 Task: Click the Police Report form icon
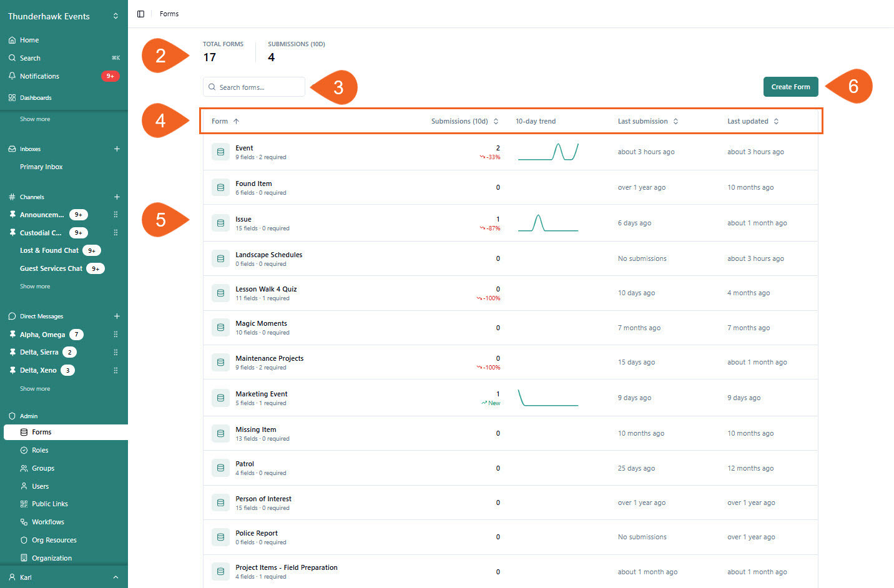pos(220,537)
